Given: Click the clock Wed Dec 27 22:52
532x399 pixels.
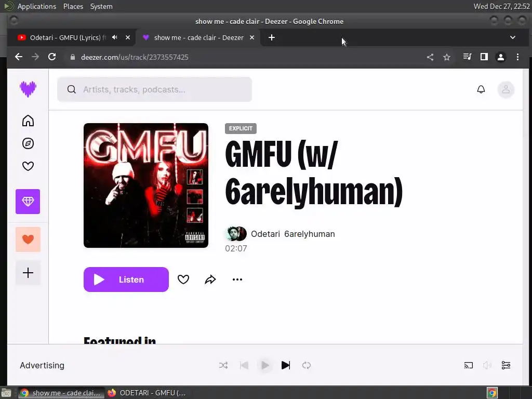Looking at the screenshot, I should [x=502, y=6].
